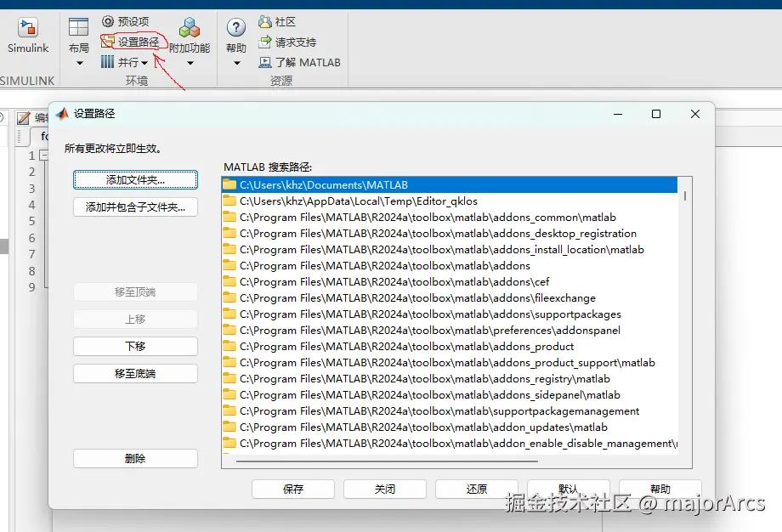Select the addon_updates\matlab path

pyautogui.click(x=450, y=427)
